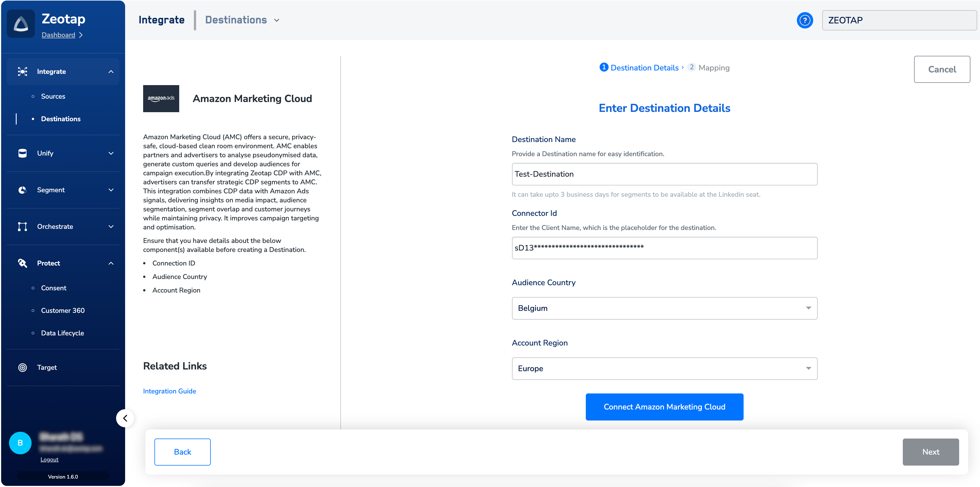Click the amazon ads logo thumbnail
This screenshot has height=487, width=980.
pos(161,99)
